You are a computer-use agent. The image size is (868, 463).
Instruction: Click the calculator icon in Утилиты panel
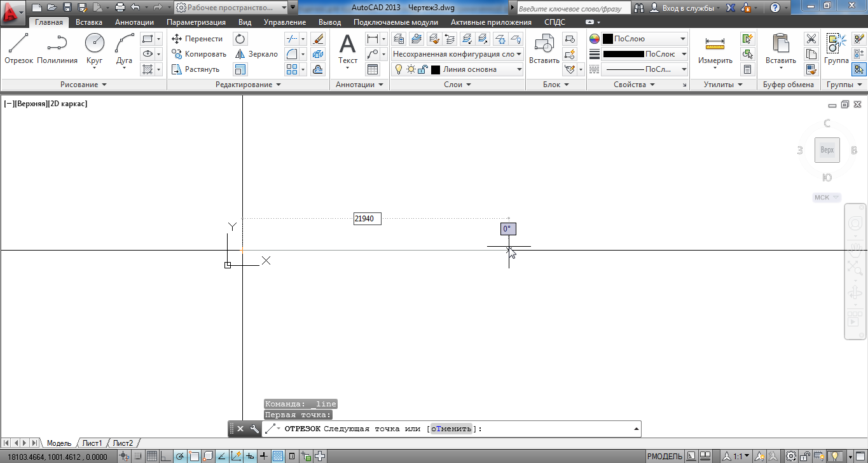(x=747, y=69)
